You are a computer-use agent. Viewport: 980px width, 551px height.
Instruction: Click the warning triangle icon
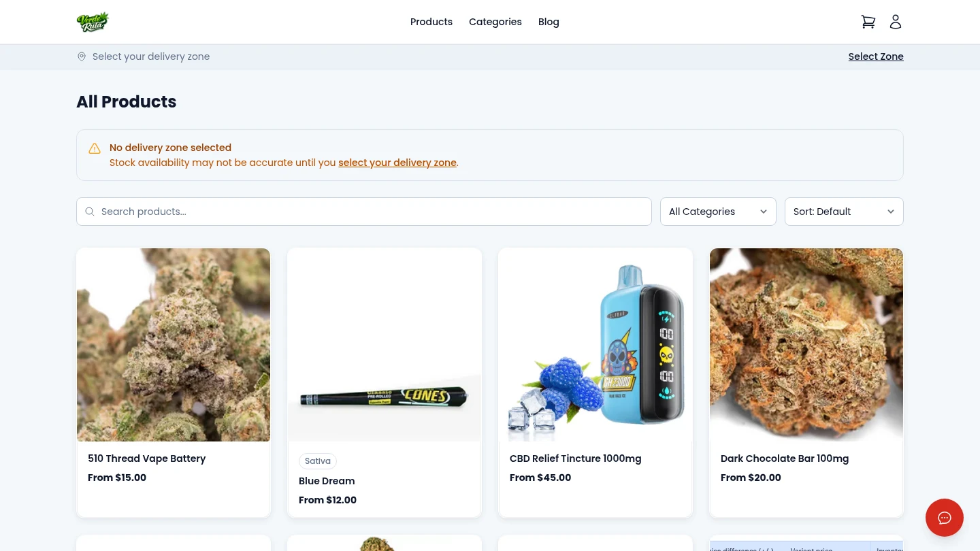95,148
